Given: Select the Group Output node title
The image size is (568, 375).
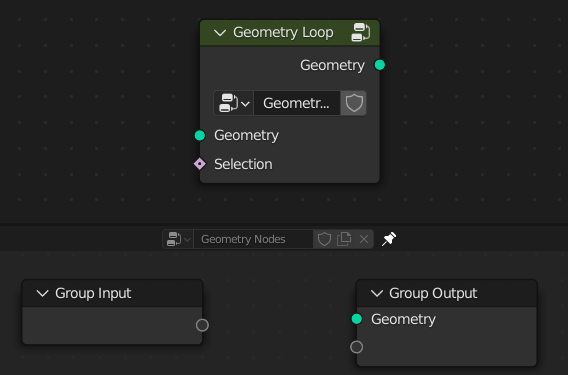Looking at the screenshot, I should click(x=433, y=293).
